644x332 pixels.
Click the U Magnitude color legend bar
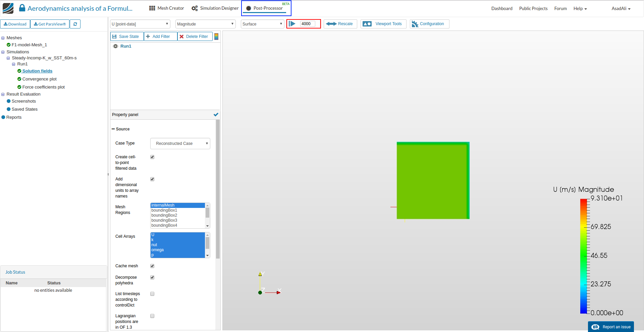(584, 256)
